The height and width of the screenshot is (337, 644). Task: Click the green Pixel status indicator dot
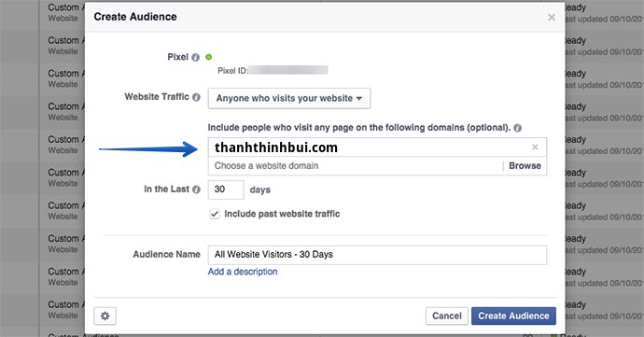[x=209, y=57]
